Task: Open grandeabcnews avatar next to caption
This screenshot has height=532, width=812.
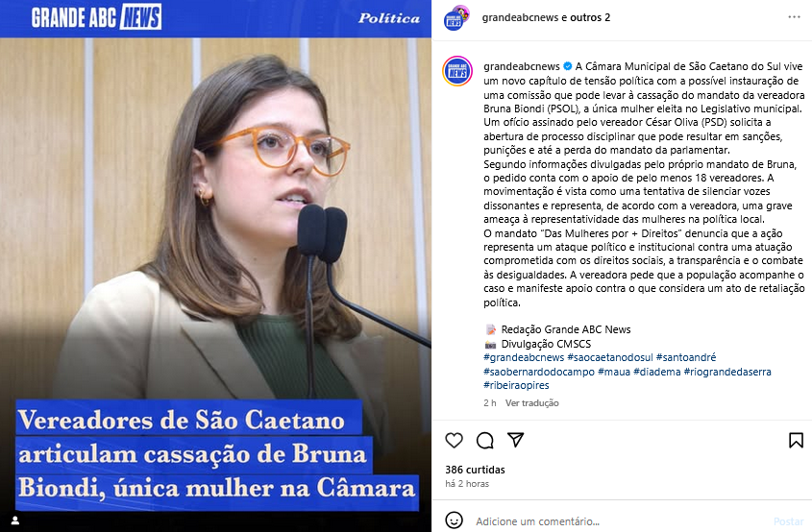Action: [457, 71]
